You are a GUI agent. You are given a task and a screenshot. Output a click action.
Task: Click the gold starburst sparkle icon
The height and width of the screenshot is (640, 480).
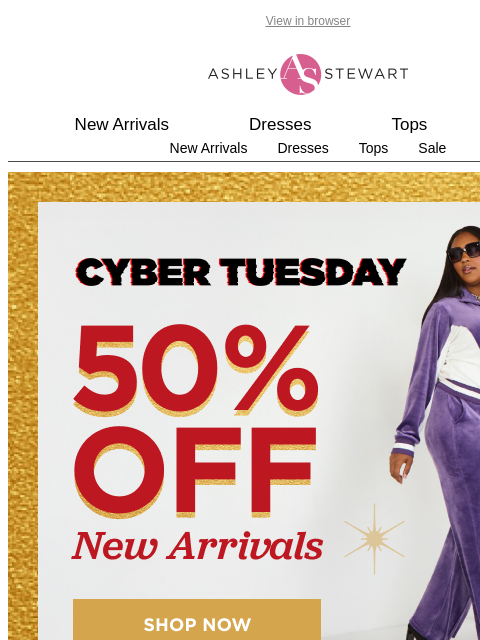click(x=374, y=539)
